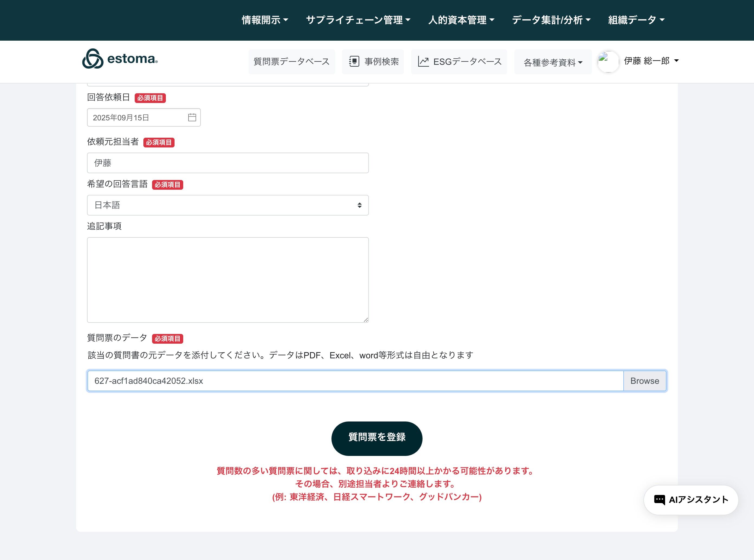Image resolution: width=754 pixels, height=560 pixels.
Task: Click the 質問票データベース button
Action: point(291,61)
